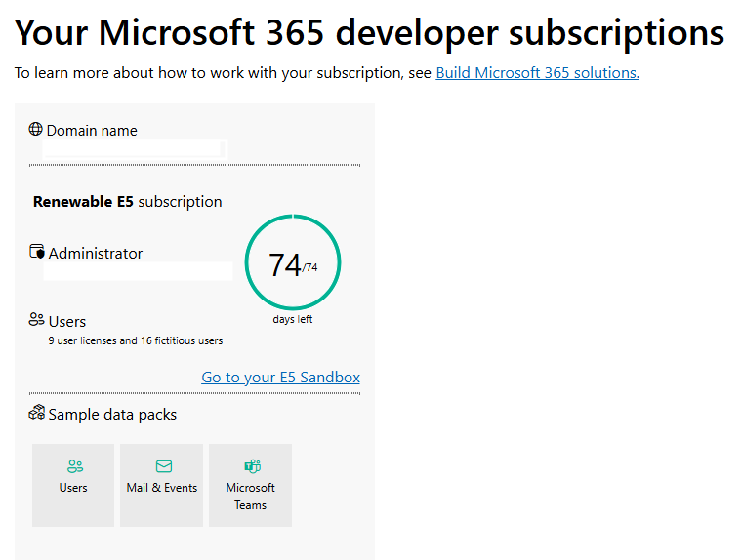Install the Users sample data pack

pyautogui.click(x=73, y=485)
